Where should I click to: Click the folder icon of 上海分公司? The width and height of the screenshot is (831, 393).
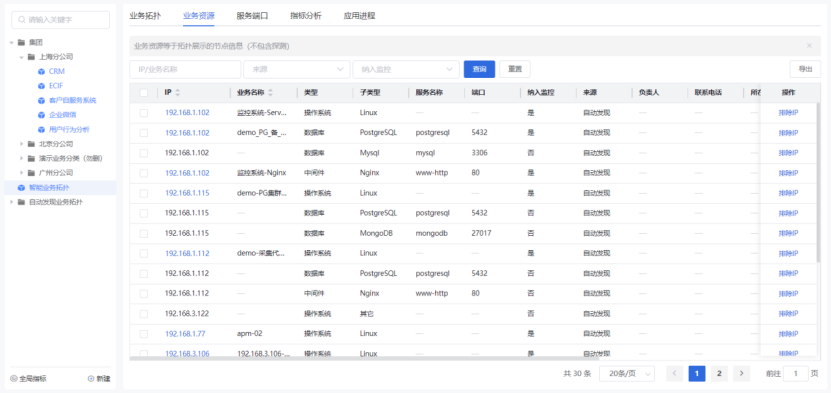click(x=31, y=57)
